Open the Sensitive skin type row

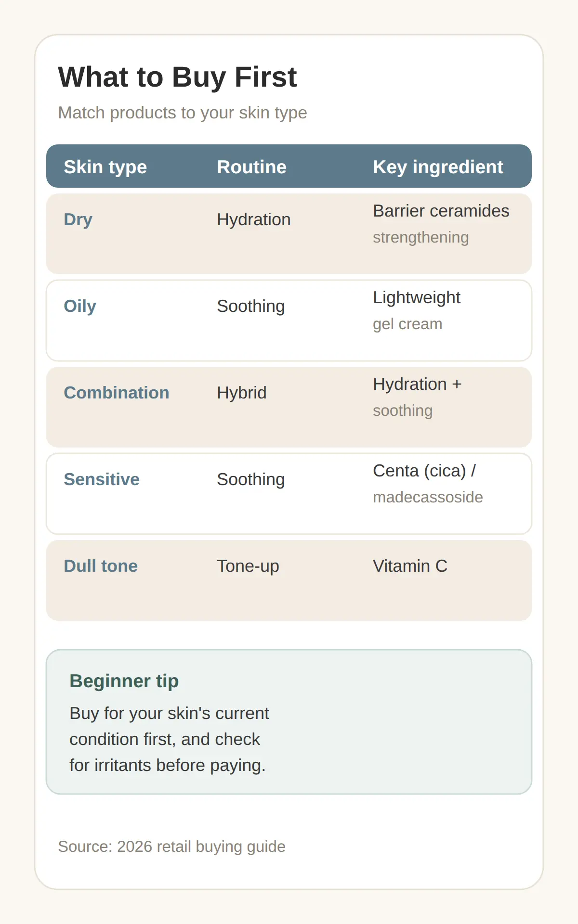tap(289, 494)
